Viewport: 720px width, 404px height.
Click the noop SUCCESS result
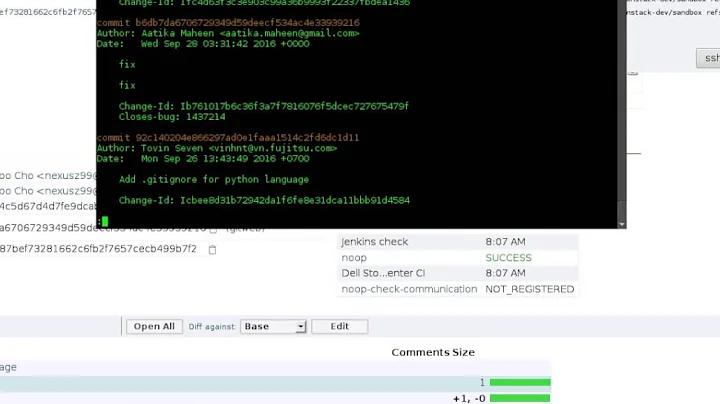pos(508,258)
